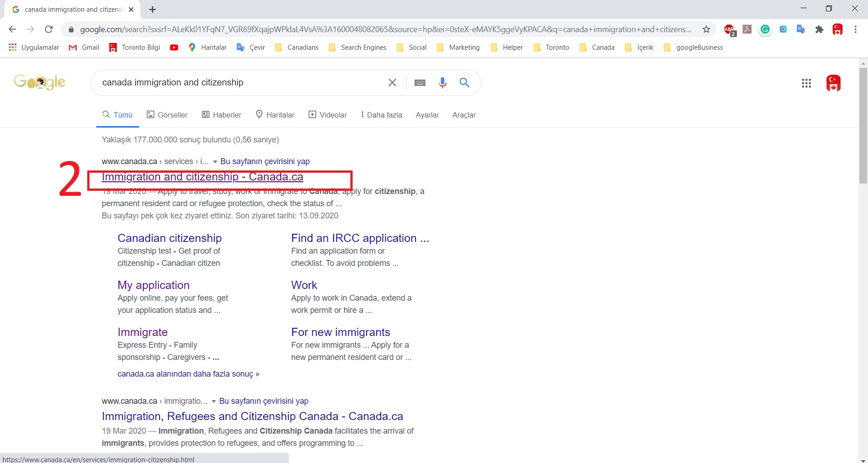Screen dimensions: 868x463
Task: Open Find an IRCC application sitelink
Action: click(360, 238)
